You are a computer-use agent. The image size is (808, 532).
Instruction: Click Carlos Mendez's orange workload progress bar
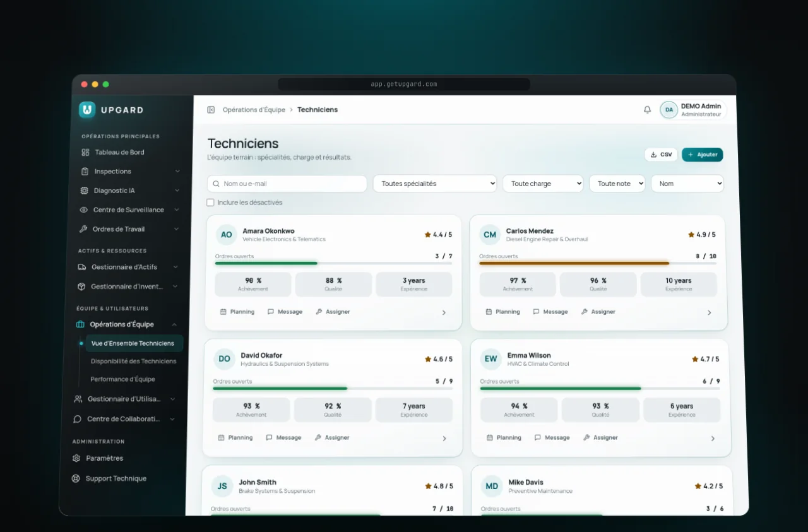598,263
